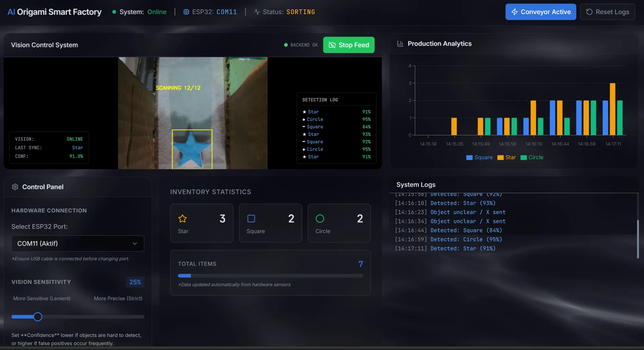Open the Select ESP32 Port dropdown
The height and width of the screenshot is (350, 644).
point(78,243)
